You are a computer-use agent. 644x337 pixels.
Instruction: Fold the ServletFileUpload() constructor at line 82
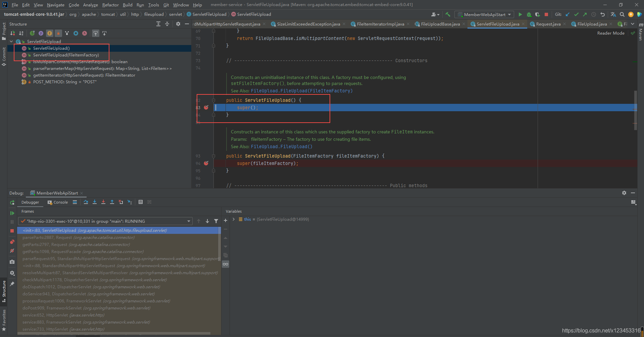tap(213, 100)
